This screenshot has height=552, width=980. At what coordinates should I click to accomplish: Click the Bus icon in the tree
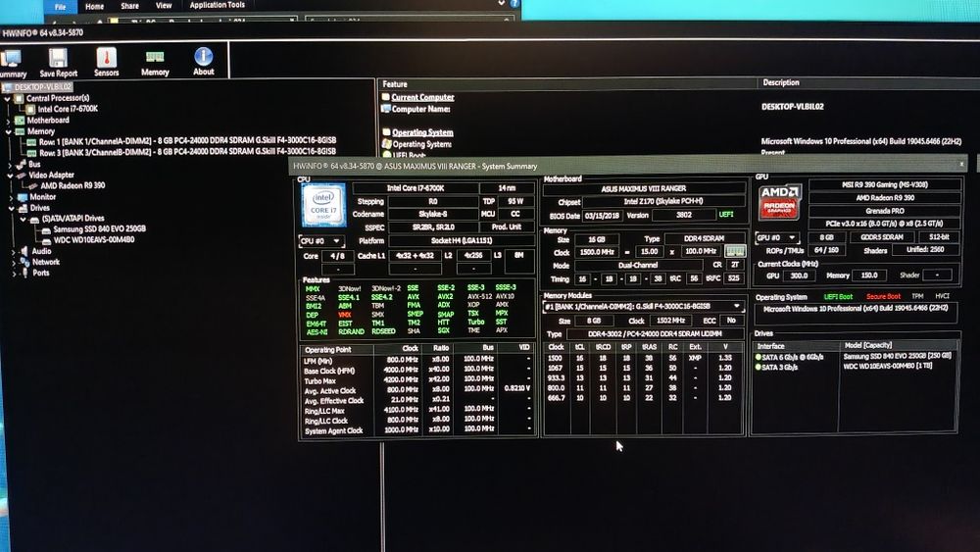click(21, 165)
